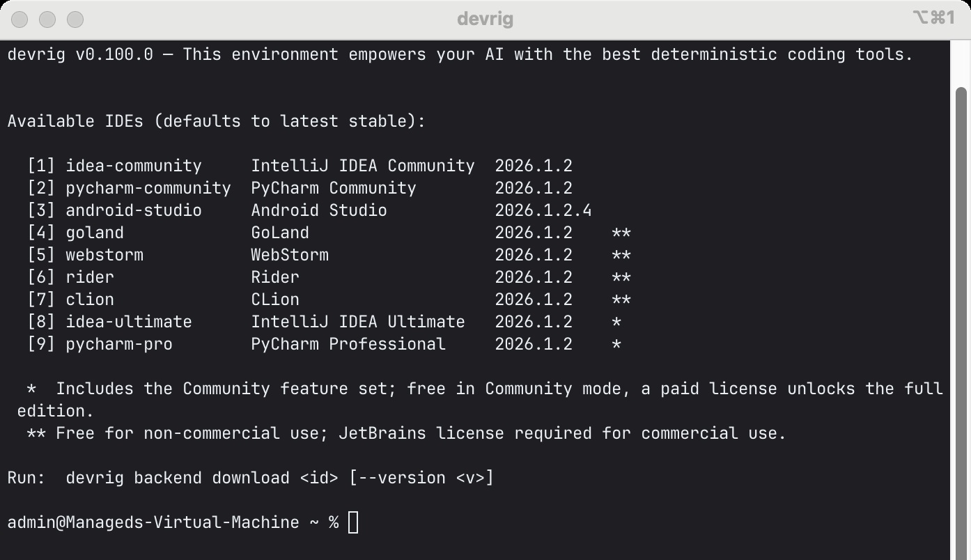Screen dimensions: 971x560
Task: Select the text idea-community
Action: pos(134,166)
